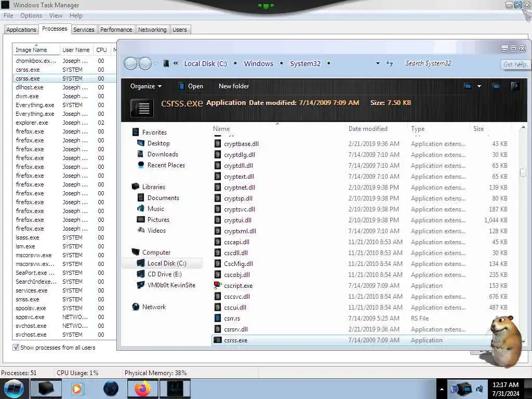Click the Explorer forward navigation button

(x=145, y=63)
